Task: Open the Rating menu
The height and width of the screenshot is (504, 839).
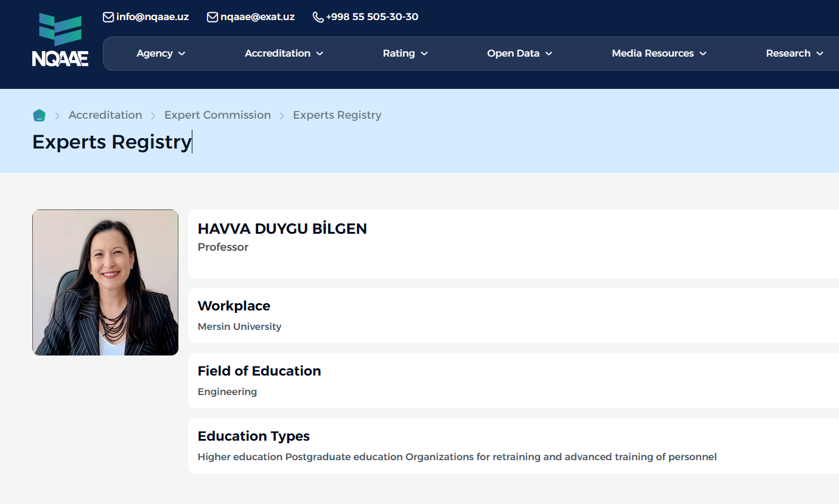Action: (405, 54)
